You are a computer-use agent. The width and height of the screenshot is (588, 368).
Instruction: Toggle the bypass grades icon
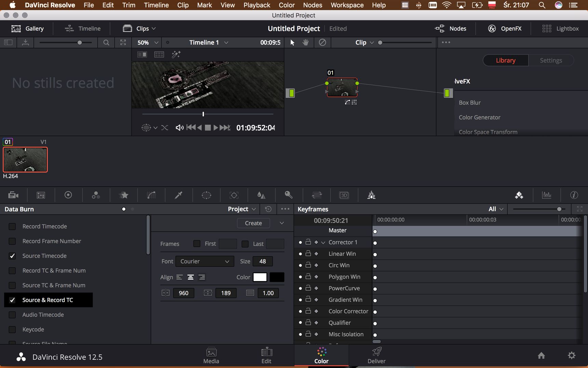322,42
